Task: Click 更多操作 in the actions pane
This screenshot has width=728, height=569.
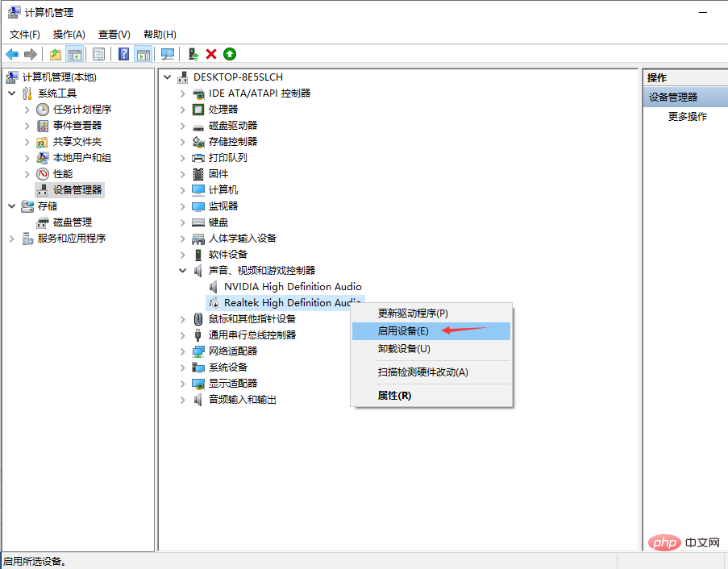Action: click(x=687, y=117)
